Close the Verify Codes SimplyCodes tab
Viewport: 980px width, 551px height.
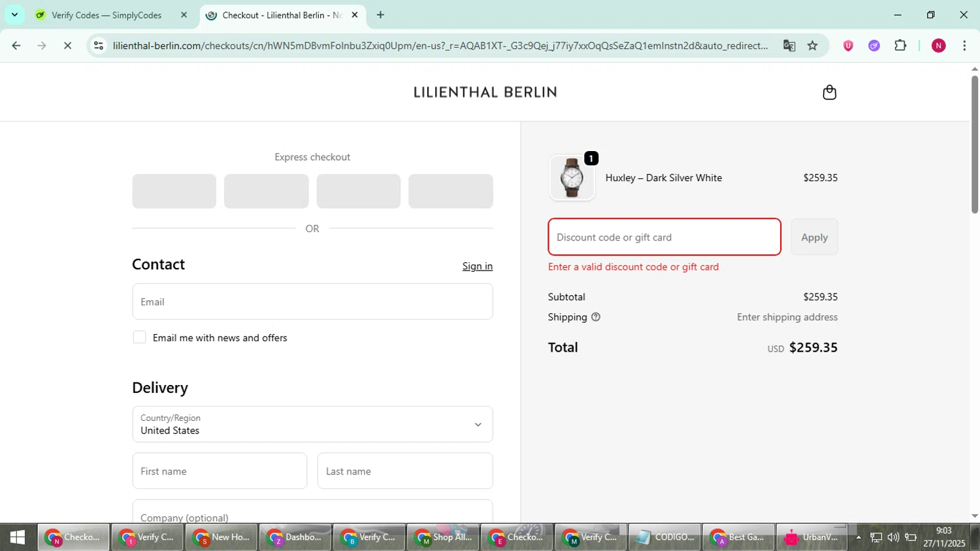(184, 15)
